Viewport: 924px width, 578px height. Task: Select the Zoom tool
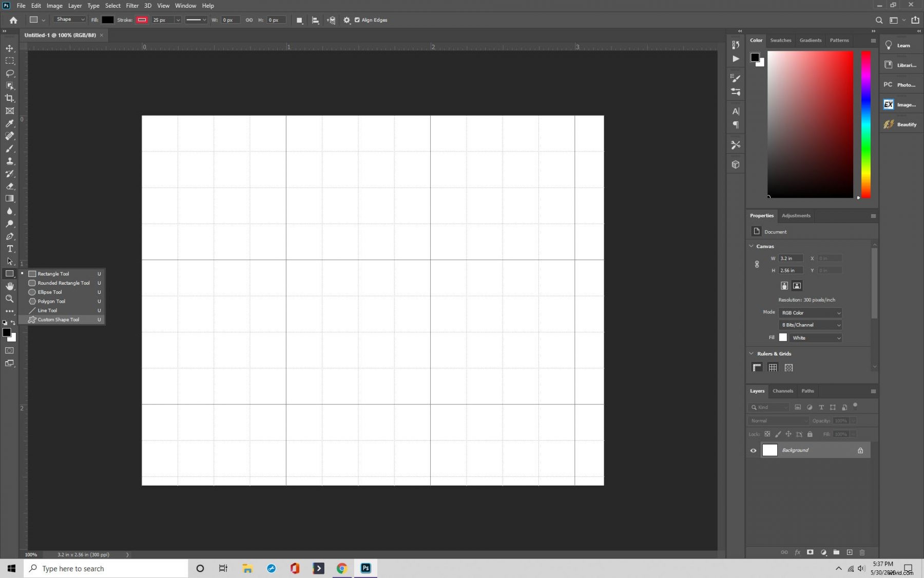(x=10, y=299)
